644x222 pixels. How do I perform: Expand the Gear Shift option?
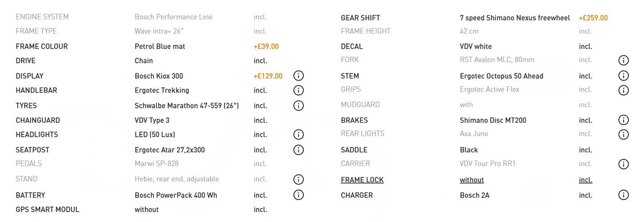tap(361, 18)
